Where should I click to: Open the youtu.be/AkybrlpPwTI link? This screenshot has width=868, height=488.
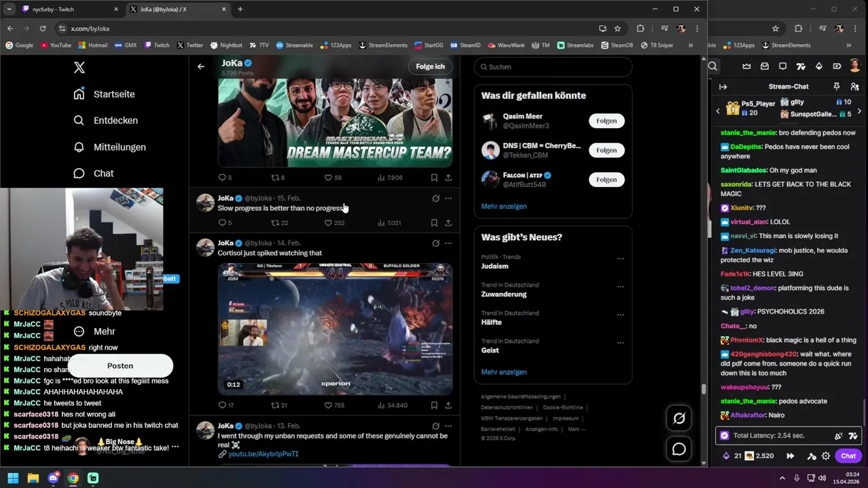263,454
